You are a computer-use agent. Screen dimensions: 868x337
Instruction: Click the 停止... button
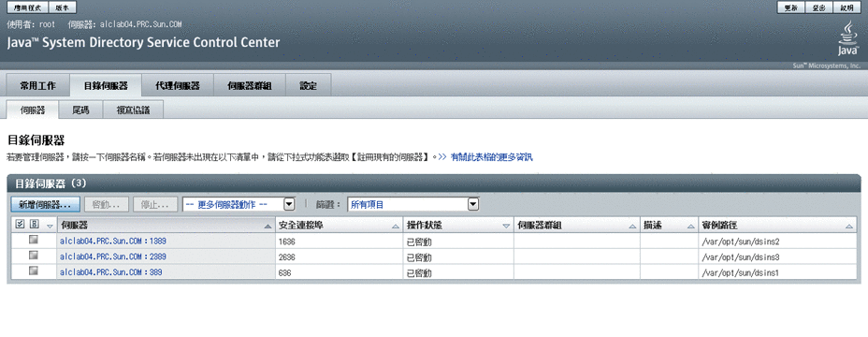click(155, 204)
